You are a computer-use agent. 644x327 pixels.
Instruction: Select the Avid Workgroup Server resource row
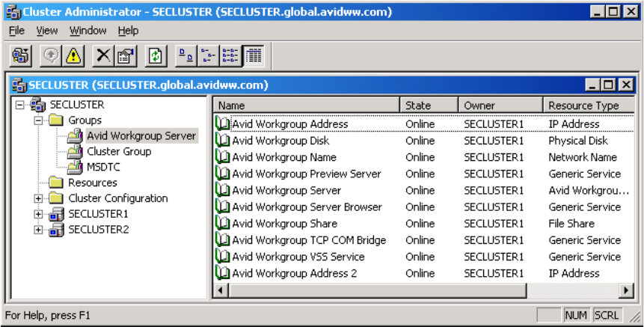coord(424,191)
